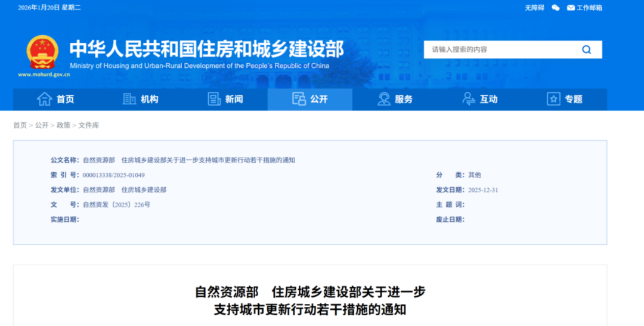
Task: Click the 互动 interaction icon
Action: (x=469, y=100)
